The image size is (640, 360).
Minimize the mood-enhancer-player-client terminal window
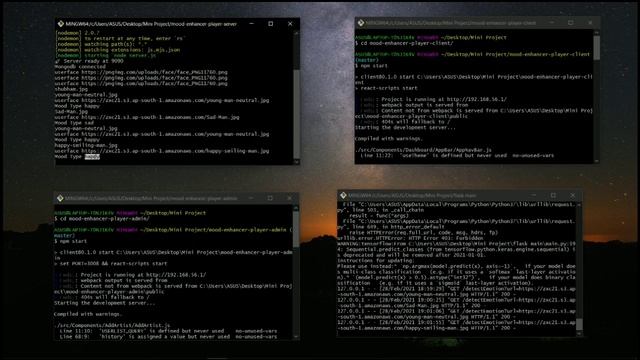[x=551, y=23]
